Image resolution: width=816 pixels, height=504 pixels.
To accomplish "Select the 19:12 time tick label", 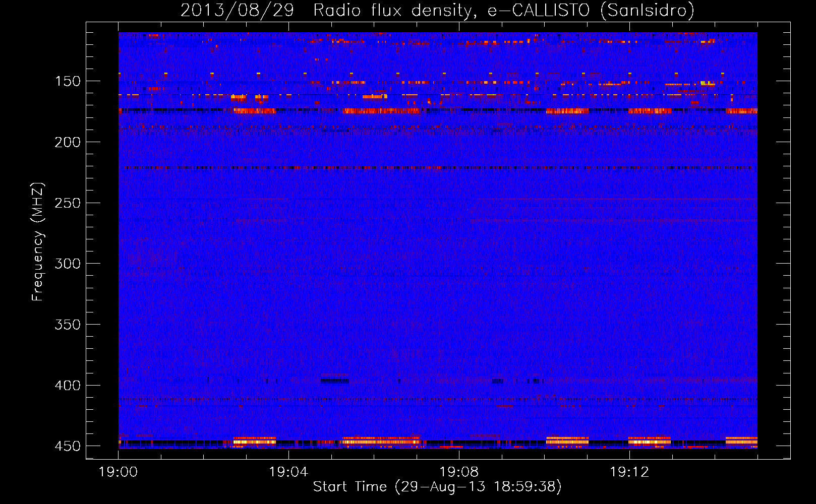I will (x=629, y=472).
